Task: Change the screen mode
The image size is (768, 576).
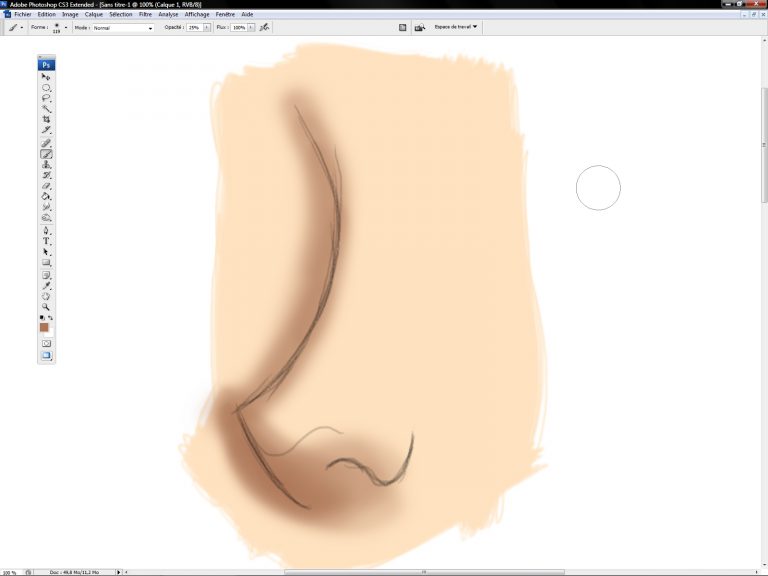Action: pyautogui.click(x=46, y=355)
